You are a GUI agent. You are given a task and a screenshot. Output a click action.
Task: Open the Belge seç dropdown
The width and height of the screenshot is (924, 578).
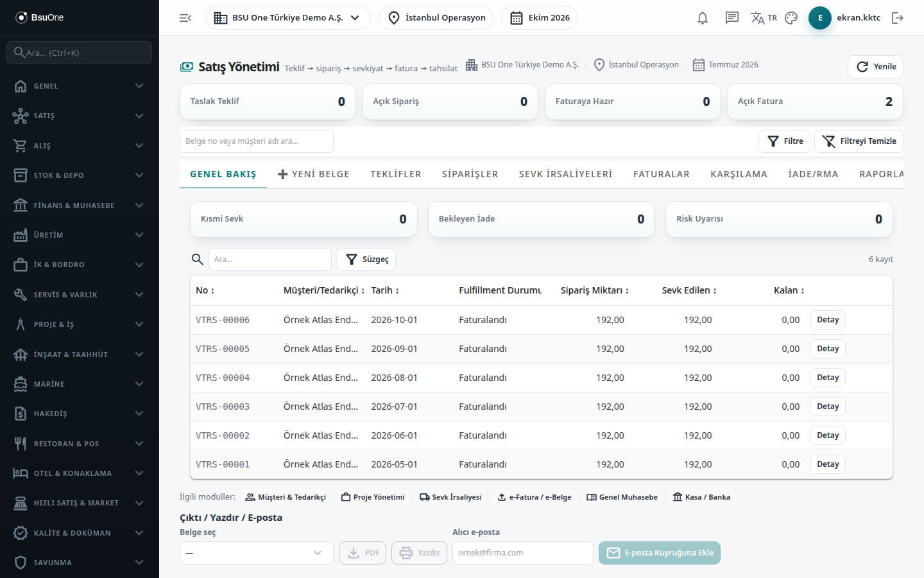(257, 553)
